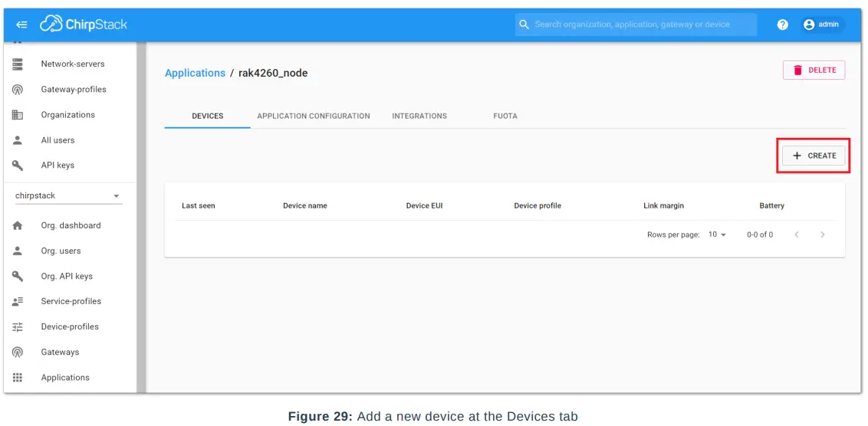Click the rak4260_node breadcrumb text

273,73
